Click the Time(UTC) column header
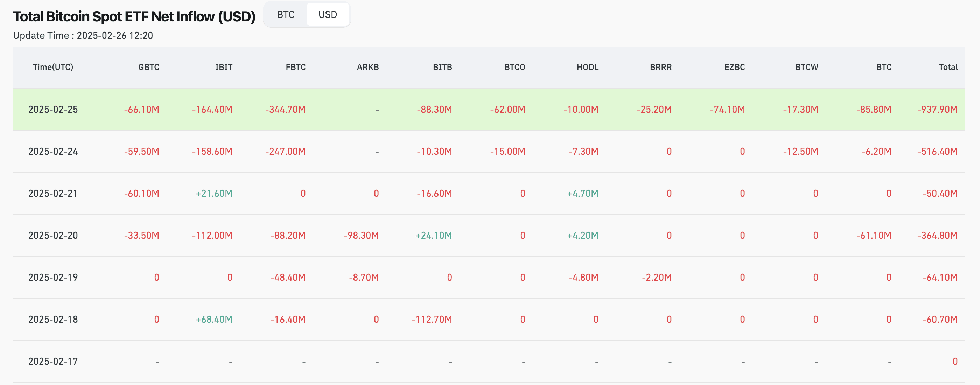Image resolution: width=980 pixels, height=385 pixels. (53, 67)
